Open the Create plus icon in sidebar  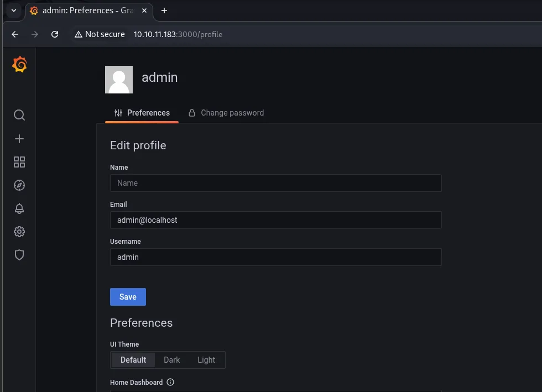coord(19,139)
